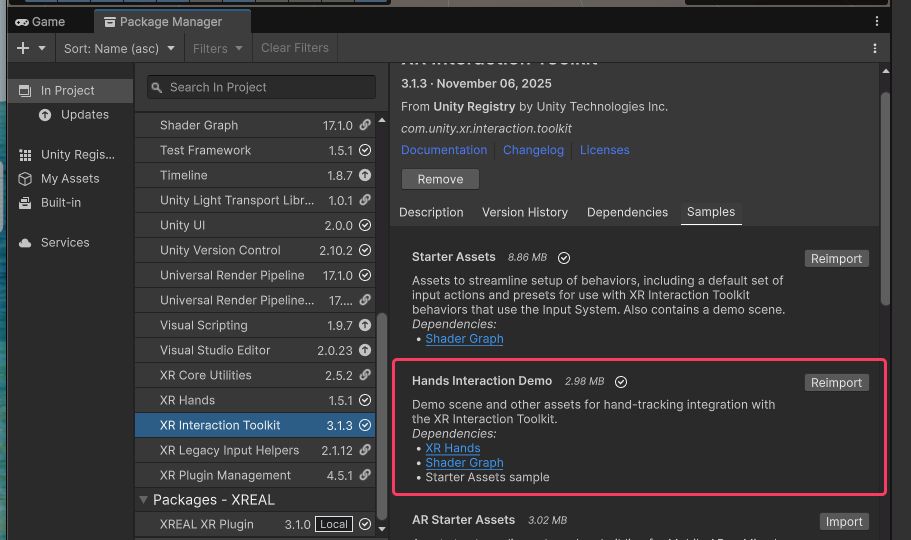Click the Search In Project field

[261, 87]
